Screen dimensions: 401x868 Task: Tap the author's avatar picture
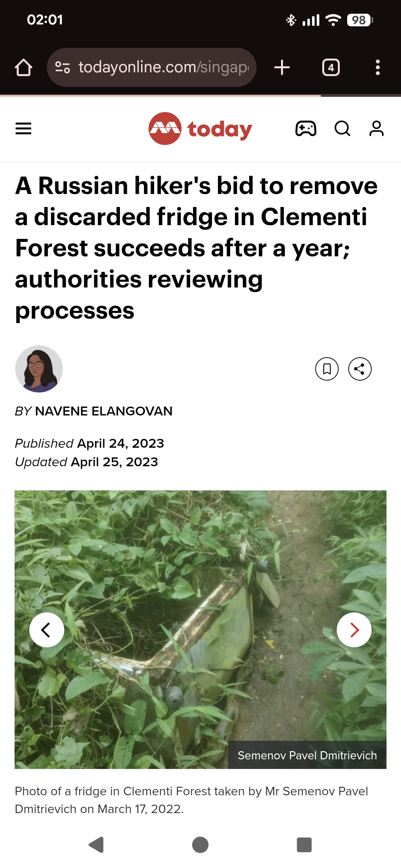pos(39,369)
